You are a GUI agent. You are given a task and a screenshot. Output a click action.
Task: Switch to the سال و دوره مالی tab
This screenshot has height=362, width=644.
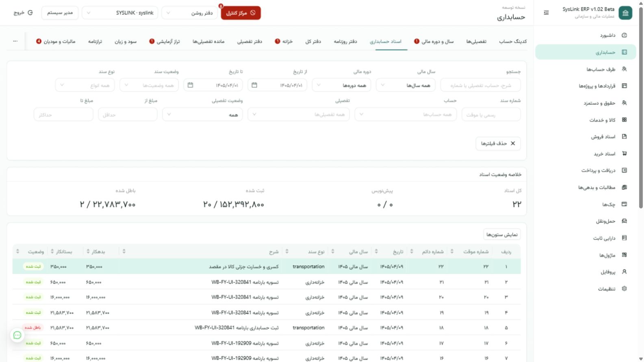click(434, 41)
